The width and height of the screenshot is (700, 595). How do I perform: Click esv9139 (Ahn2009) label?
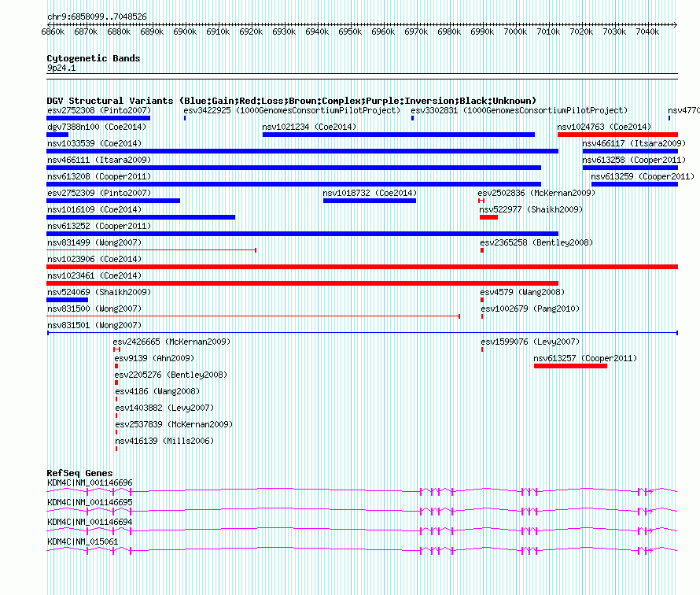tap(154, 358)
